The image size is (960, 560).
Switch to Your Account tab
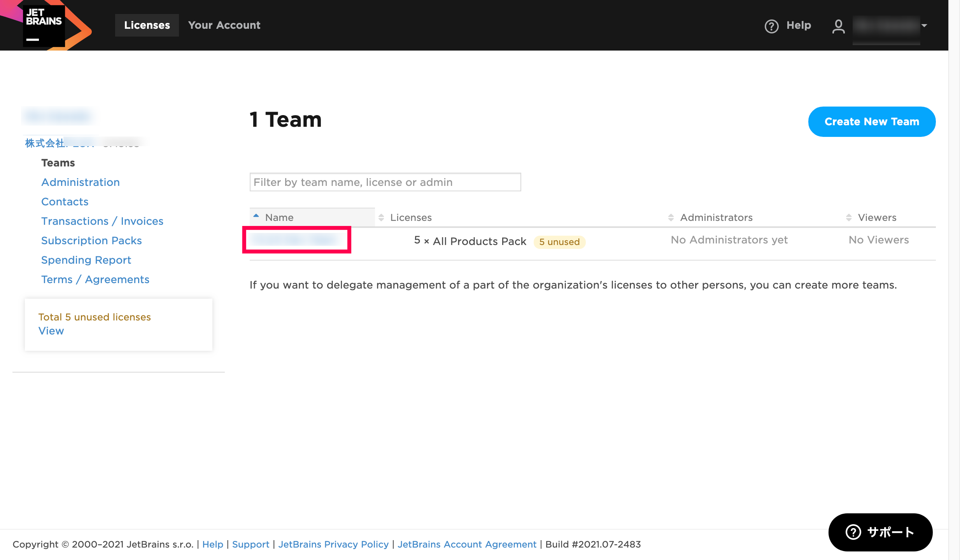coord(224,25)
